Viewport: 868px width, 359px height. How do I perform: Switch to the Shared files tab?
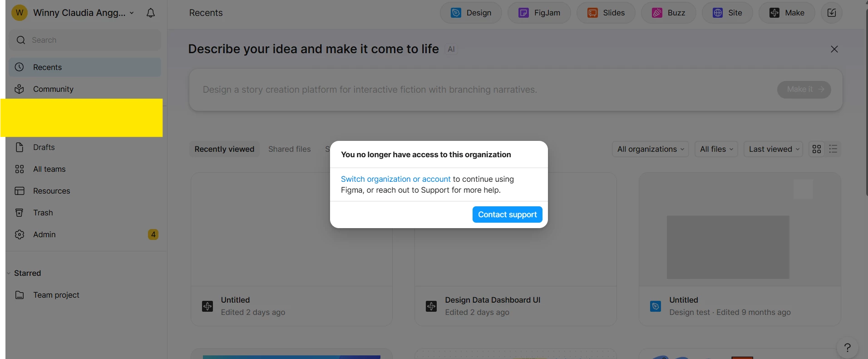(290, 149)
